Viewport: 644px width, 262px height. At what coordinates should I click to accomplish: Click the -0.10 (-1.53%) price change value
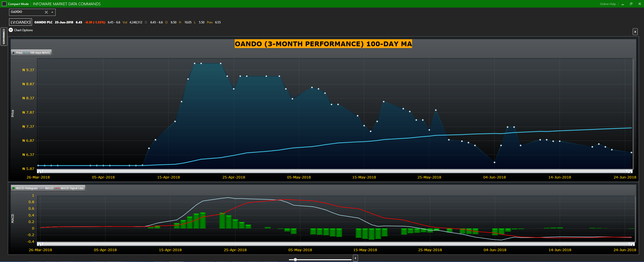[95, 22]
